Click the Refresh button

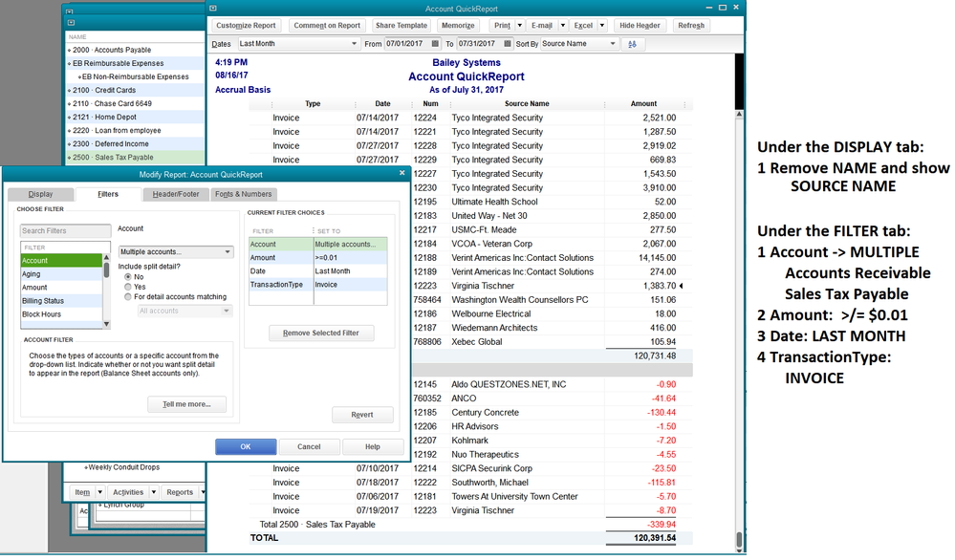point(690,26)
